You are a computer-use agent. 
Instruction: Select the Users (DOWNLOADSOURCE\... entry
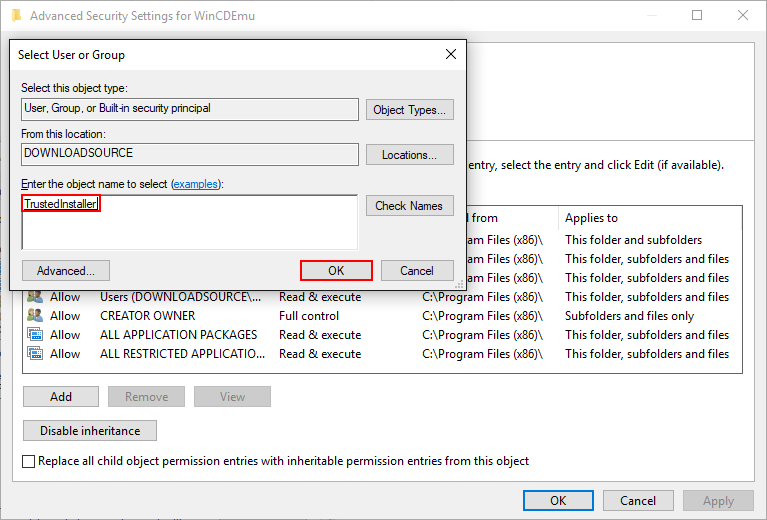tap(382, 297)
